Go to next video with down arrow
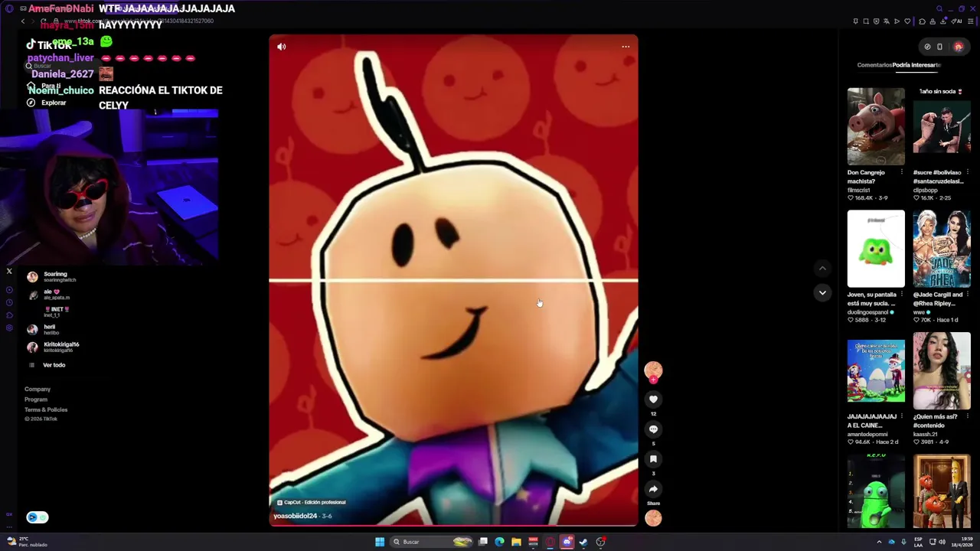Viewport: 980px width, 551px height. (x=822, y=292)
